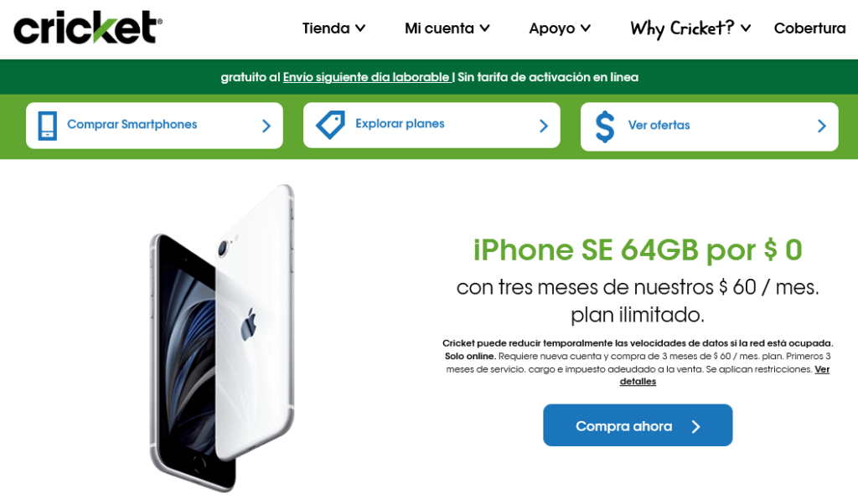Click the Explorar planes text label
Screen dimensions: 858x504
coord(400,124)
